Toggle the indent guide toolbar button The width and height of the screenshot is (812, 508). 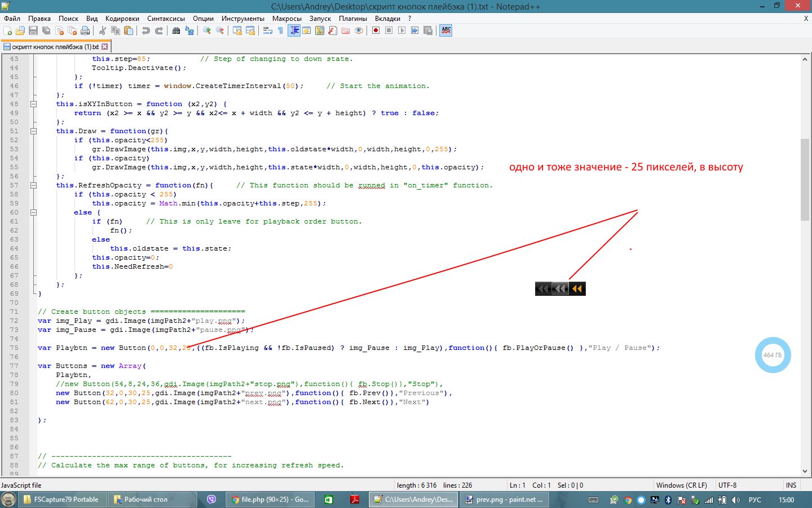[294, 30]
